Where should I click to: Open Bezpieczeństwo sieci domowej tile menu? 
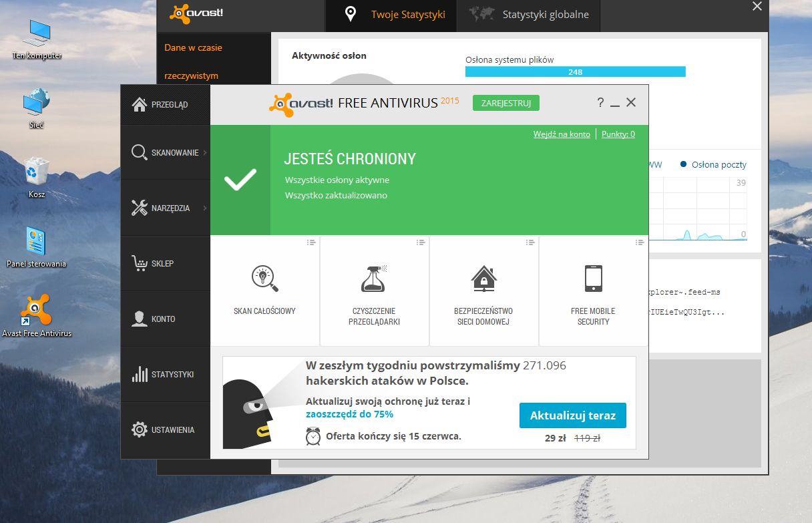[530, 242]
